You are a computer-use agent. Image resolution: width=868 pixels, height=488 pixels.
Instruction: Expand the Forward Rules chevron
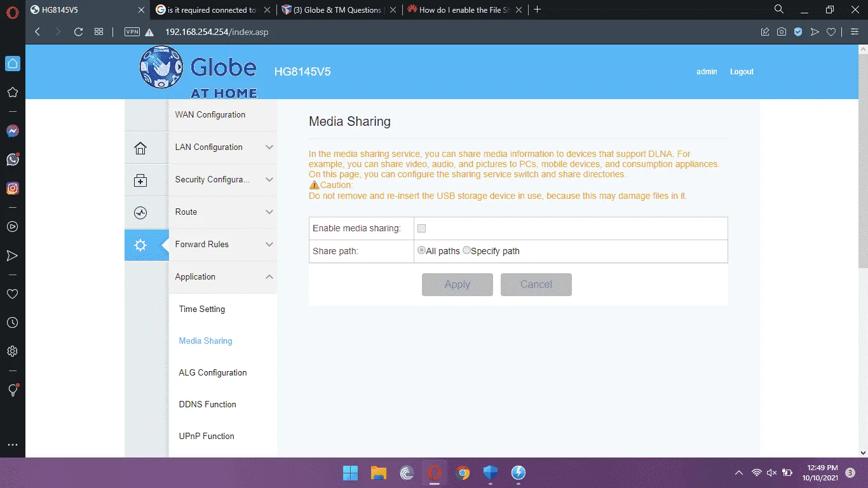point(269,245)
